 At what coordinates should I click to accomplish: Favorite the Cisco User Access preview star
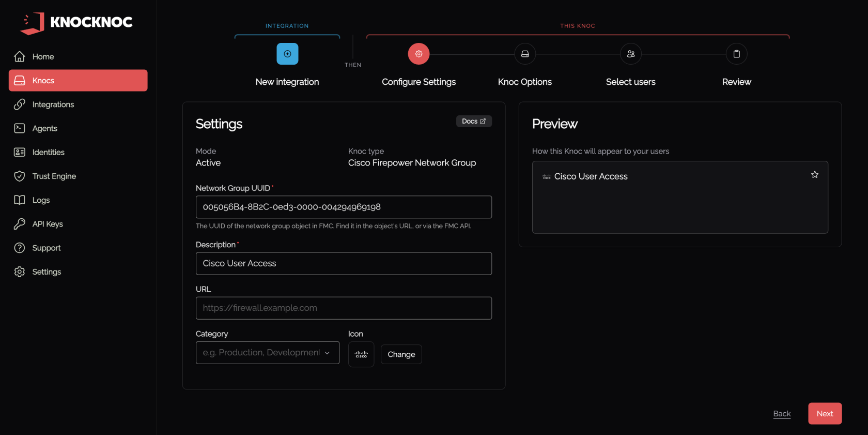tap(815, 175)
